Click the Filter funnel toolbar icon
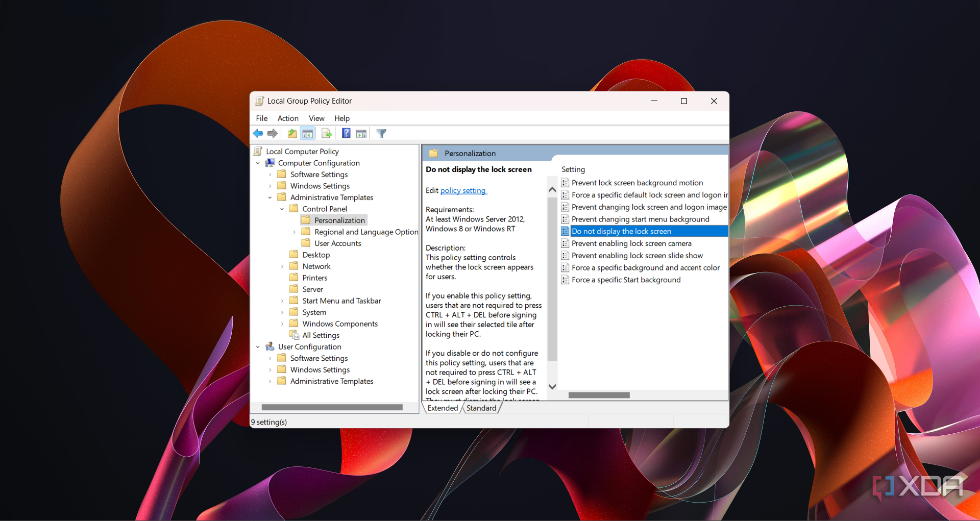Screen dimensions: 980x521 (381, 134)
